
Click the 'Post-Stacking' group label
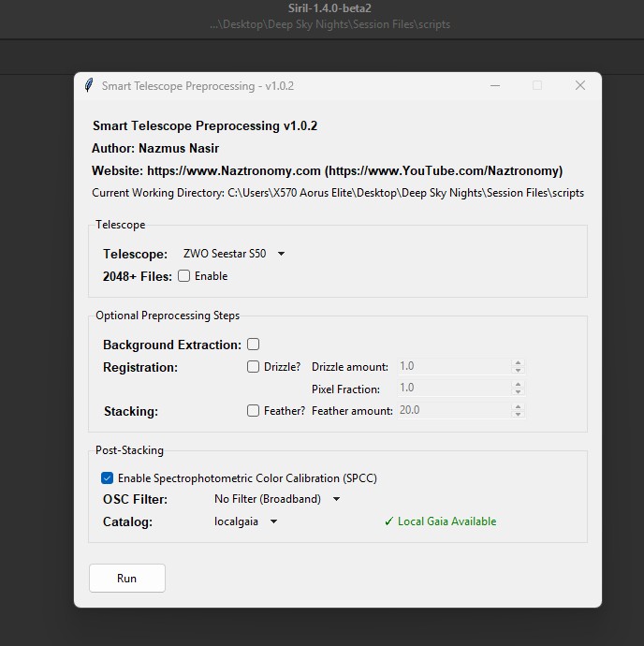(x=129, y=450)
